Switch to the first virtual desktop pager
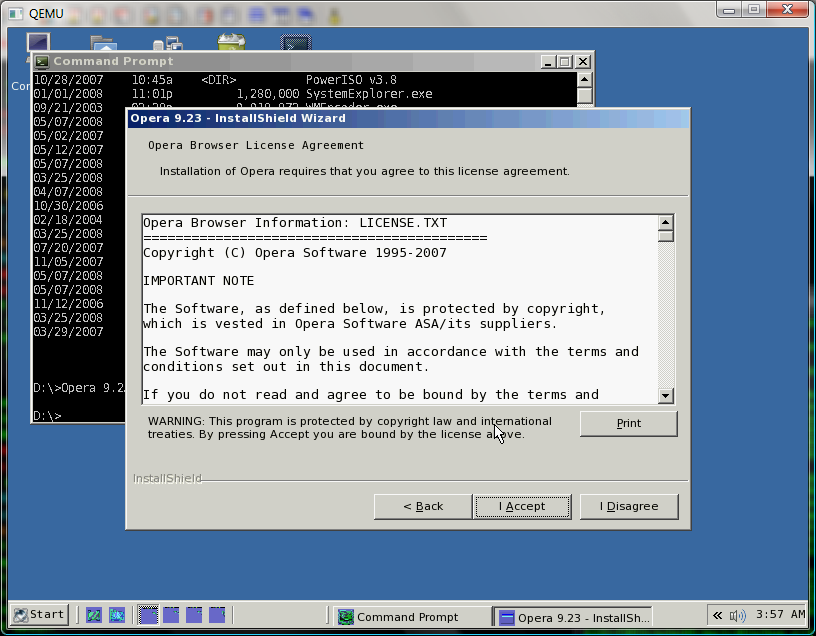Image resolution: width=816 pixels, height=636 pixels. 148,615
